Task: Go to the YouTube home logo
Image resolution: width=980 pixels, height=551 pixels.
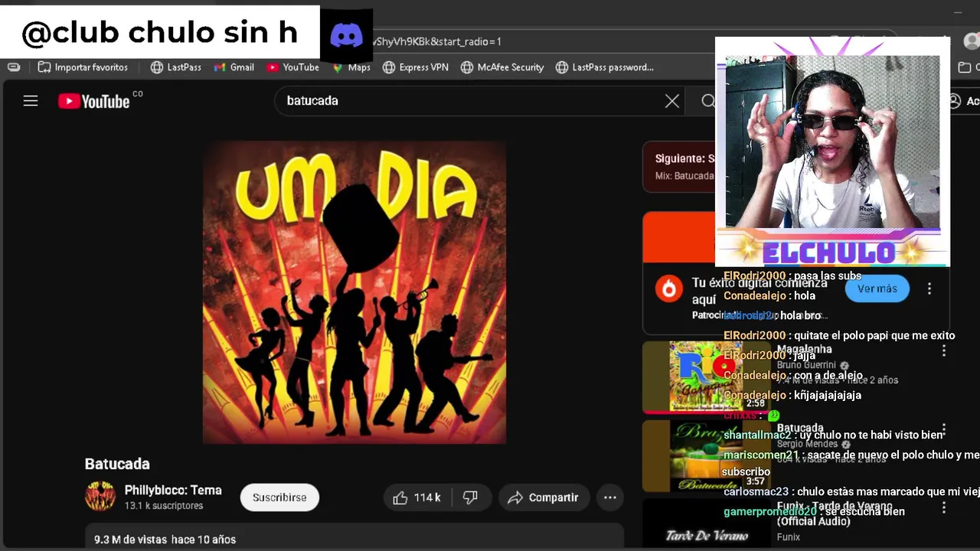Action: click(94, 101)
